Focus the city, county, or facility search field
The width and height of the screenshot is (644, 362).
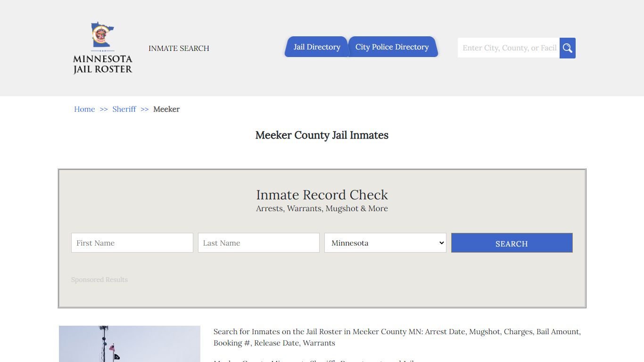[x=509, y=48]
